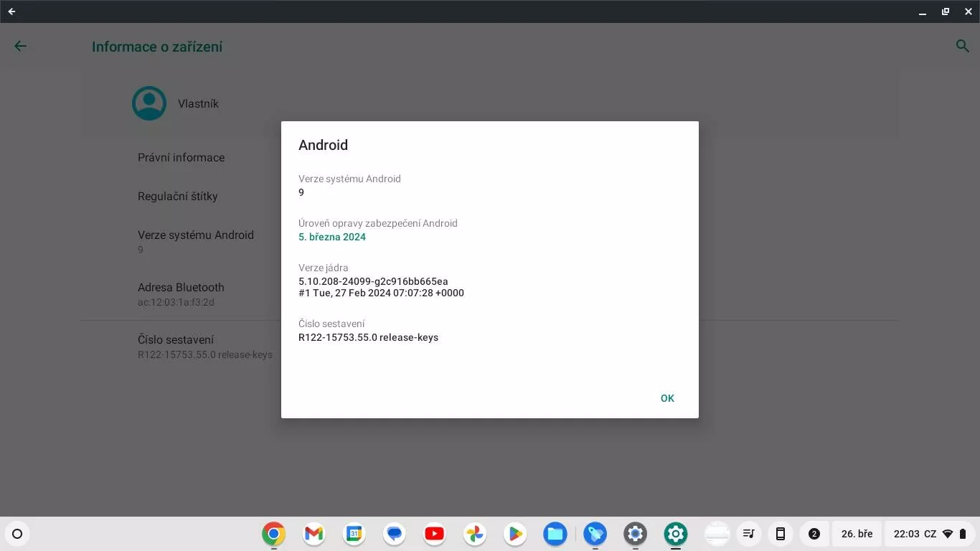The height and width of the screenshot is (551, 980).
Task: Click the security patch date 5. března 2024
Action: (332, 237)
